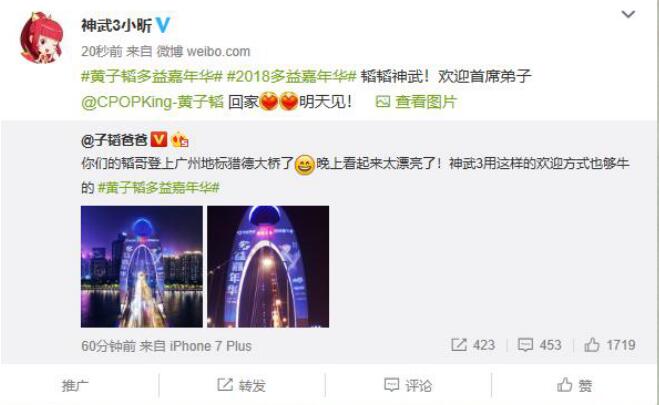Select the 推广 promote tab

click(x=75, y=385)
